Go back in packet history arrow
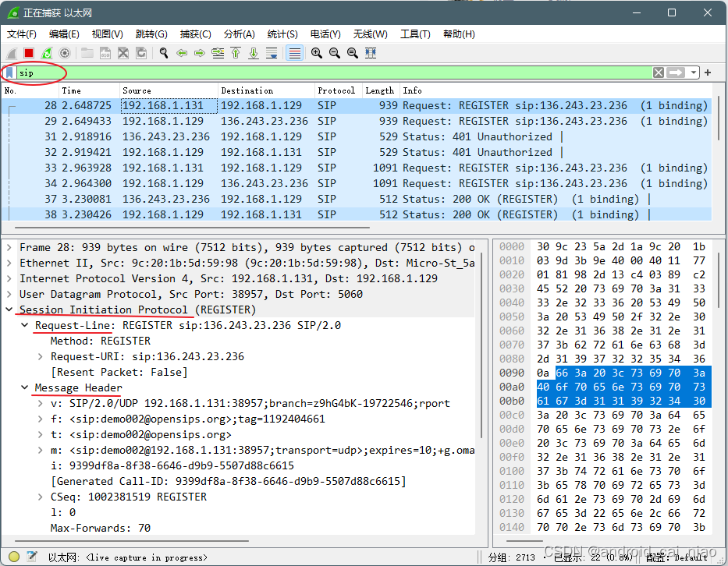 [182, 53]
